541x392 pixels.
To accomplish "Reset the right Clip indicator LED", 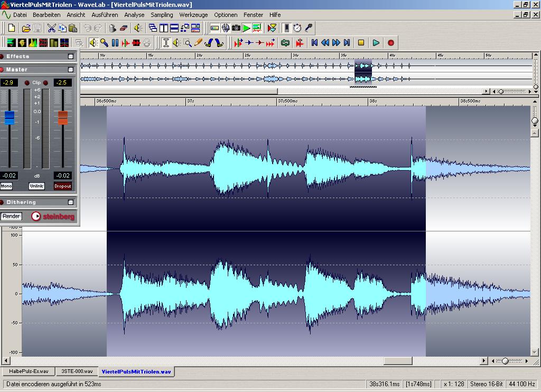I will point(45,83).
